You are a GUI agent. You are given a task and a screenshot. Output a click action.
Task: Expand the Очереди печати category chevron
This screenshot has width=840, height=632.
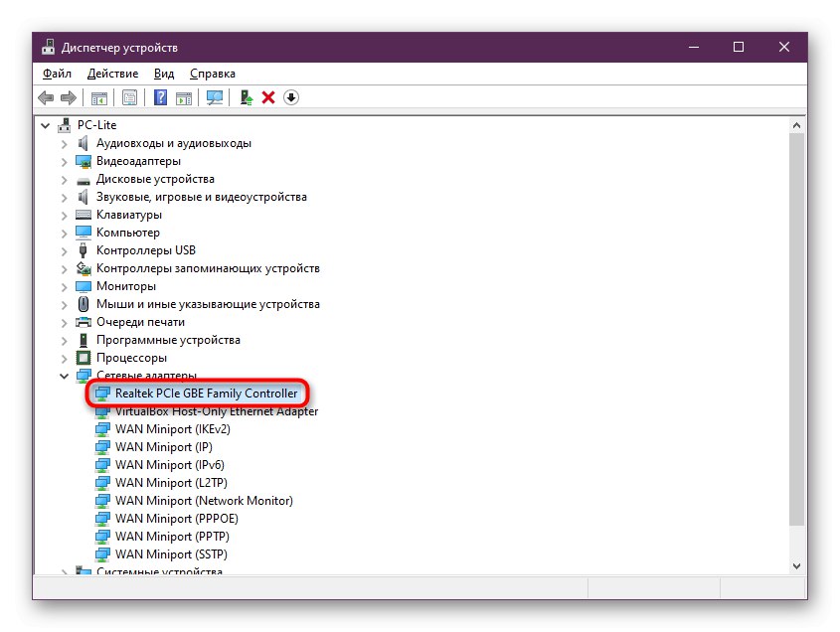[65, 323]
